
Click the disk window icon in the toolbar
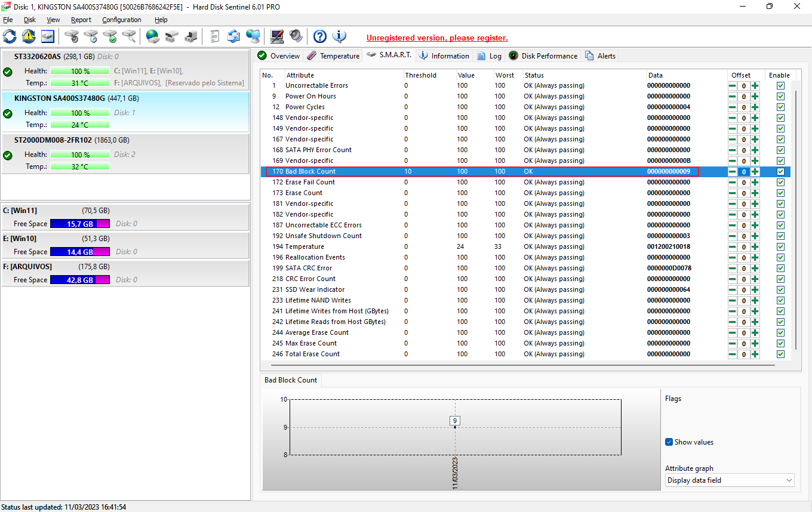pos(48,36)
